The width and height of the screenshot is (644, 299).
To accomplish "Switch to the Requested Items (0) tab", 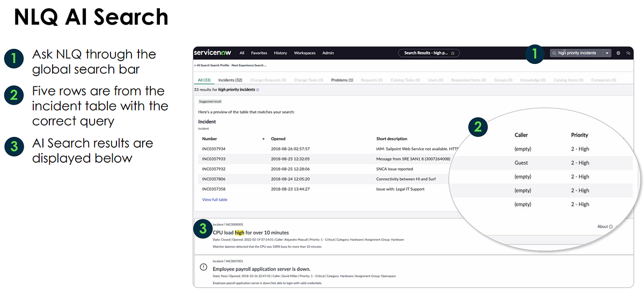I will click(x=469, y=80).
